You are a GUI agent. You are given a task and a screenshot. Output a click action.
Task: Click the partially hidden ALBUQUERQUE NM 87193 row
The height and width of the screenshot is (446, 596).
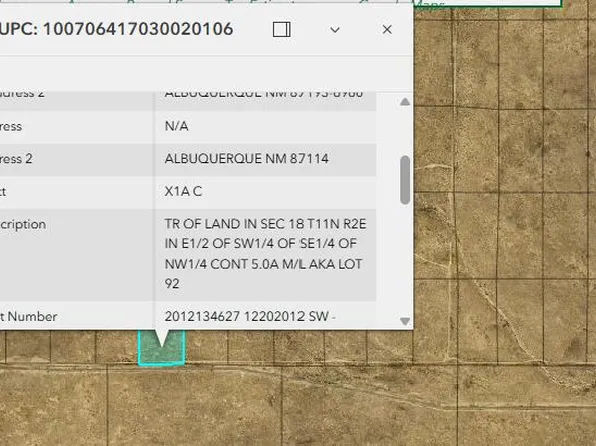(188, 95)
